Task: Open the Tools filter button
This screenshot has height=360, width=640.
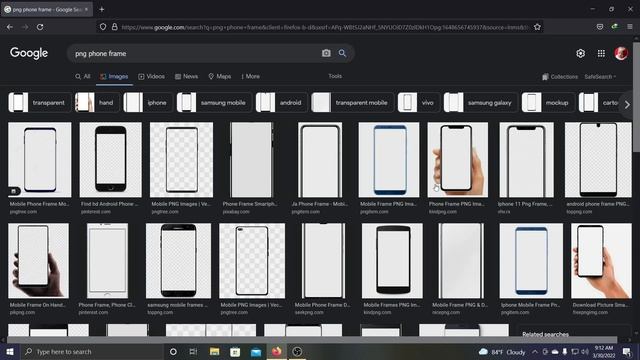Action: (x=335, y=76)
